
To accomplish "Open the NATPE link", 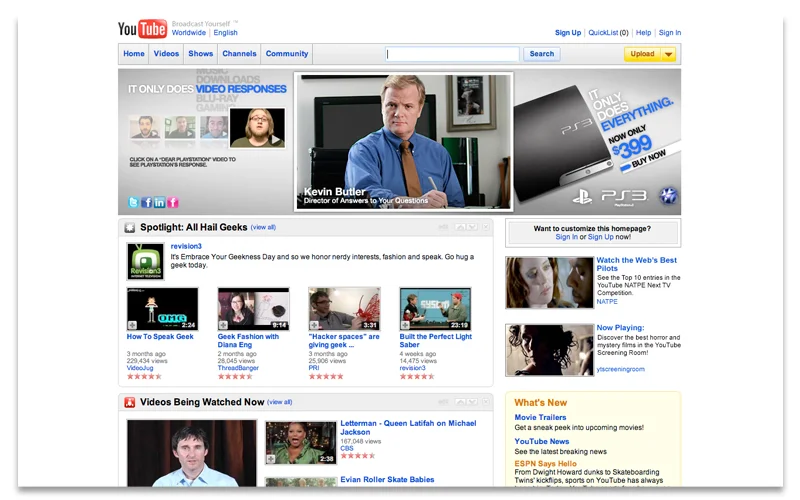I will [607, 302].
